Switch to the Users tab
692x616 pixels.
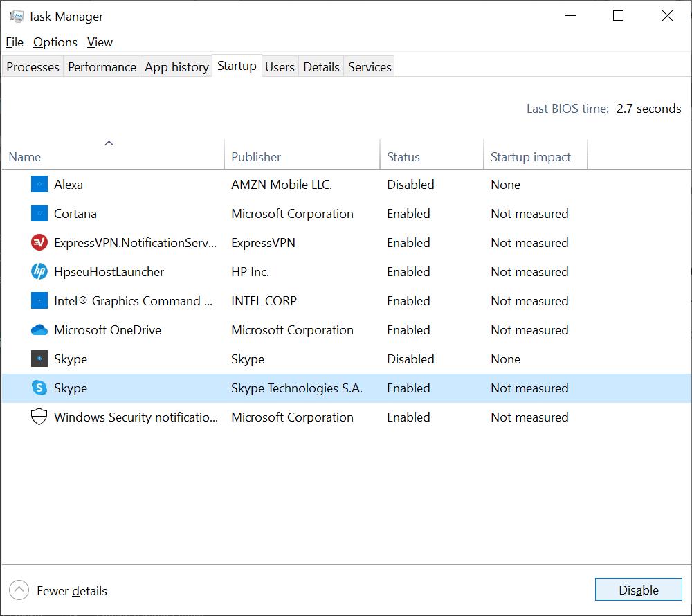(280, 66)
